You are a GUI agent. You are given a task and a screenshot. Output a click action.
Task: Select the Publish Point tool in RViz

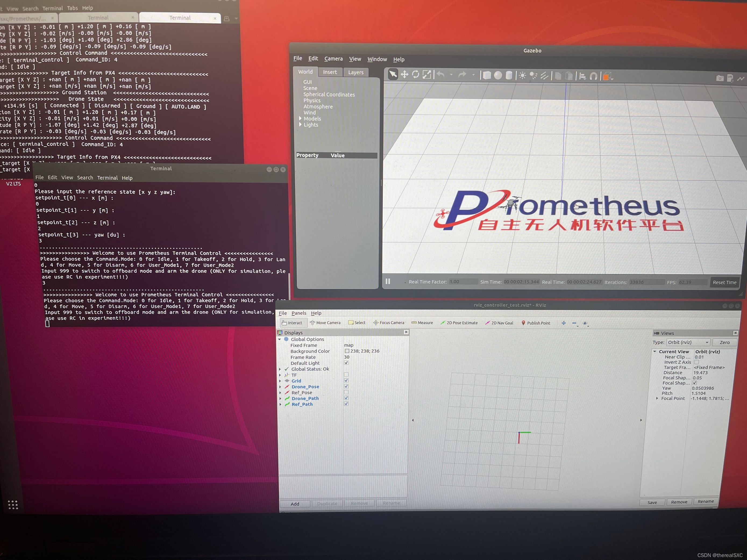pos(536,323)
